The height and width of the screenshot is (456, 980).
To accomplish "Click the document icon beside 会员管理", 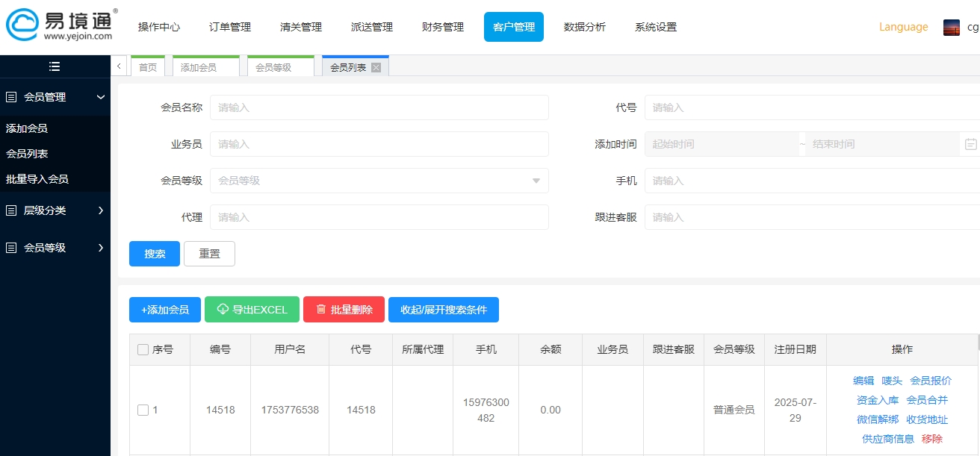I will click(11, 97).
